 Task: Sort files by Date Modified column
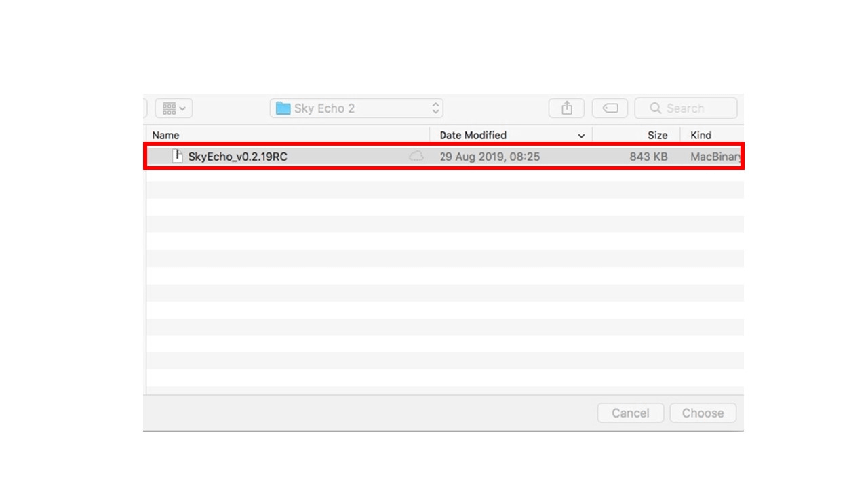[x=473, y=136]
